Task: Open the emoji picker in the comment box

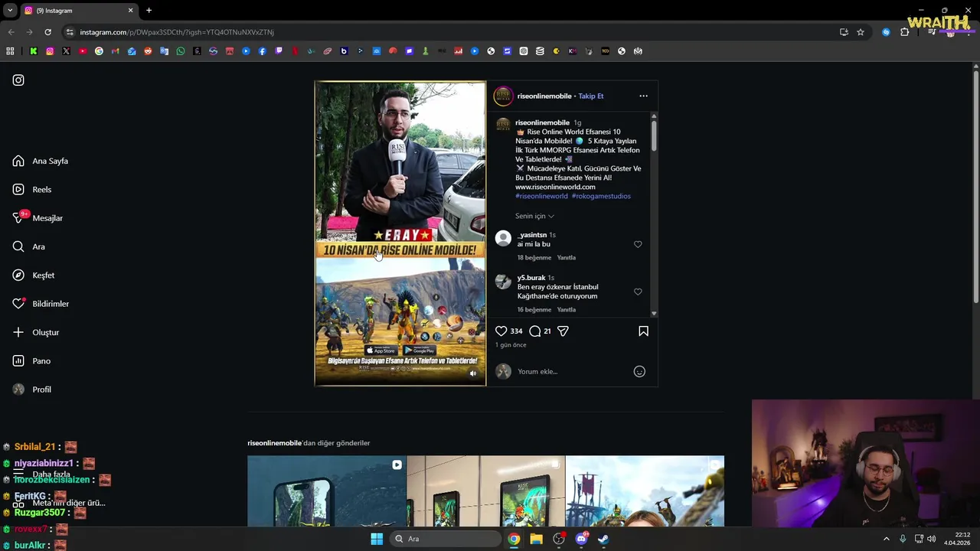Action: [639, 372]
